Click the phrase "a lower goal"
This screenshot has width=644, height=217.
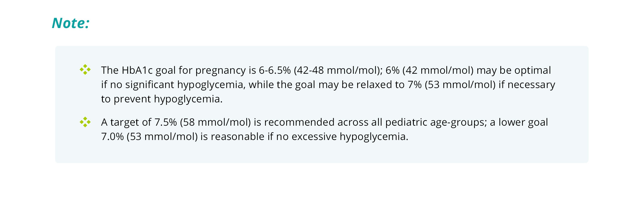click(x=519, y=122)
